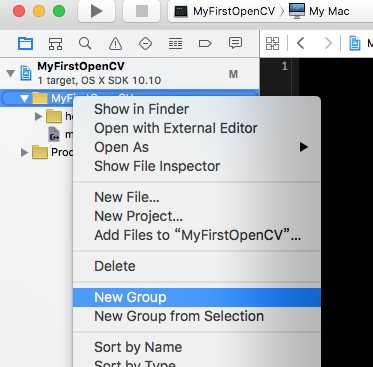This screenshot has height=367, width=373.
Task: Run the project with Play button
Action: coord(97,11)
